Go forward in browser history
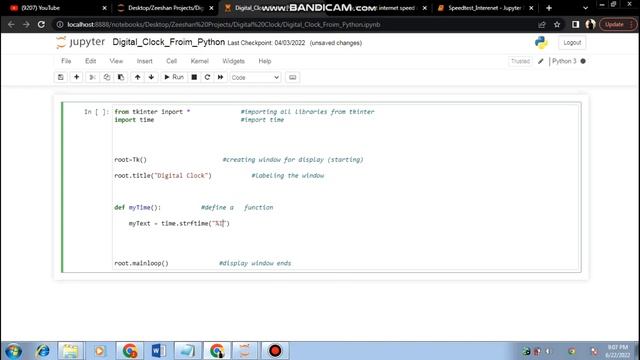This screenshot has height=360, width=640. click(x=26, y=24)
